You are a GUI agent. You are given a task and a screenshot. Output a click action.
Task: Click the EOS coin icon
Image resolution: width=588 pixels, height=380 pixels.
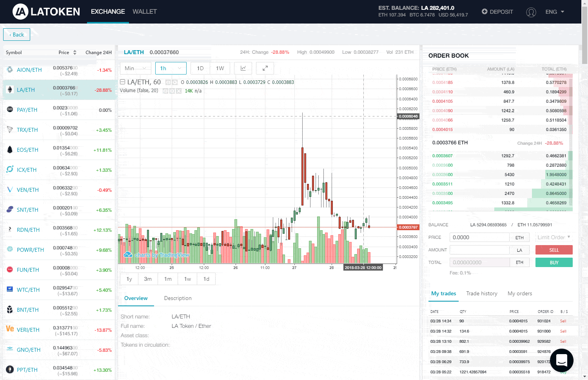click(10, 149)
